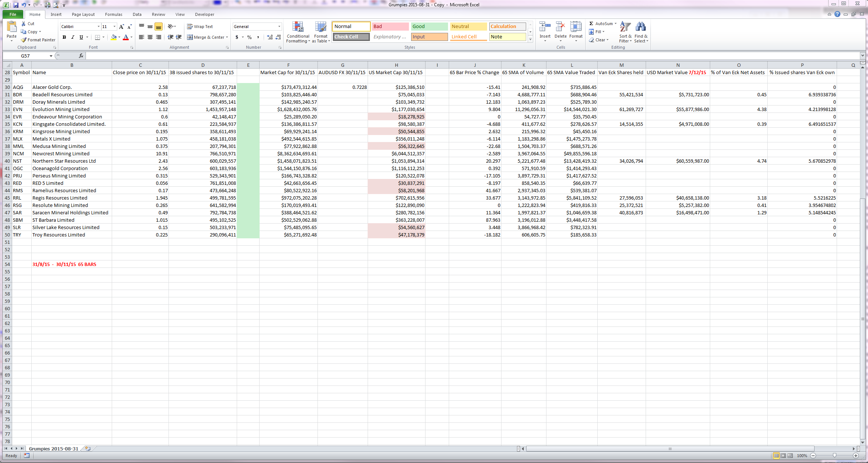Click the Format cells icon
Viewport: 868px width, 463px height.
[x=576, y=27]
